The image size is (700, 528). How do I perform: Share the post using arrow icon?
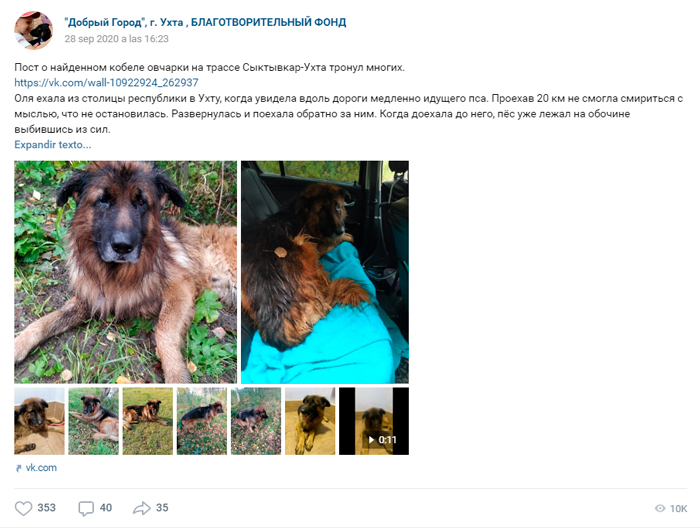coord(142,508)
